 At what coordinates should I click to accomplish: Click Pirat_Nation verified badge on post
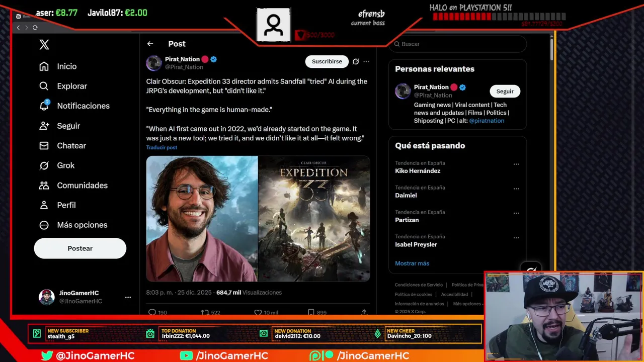pyautogui.click(x=214, y=59)
